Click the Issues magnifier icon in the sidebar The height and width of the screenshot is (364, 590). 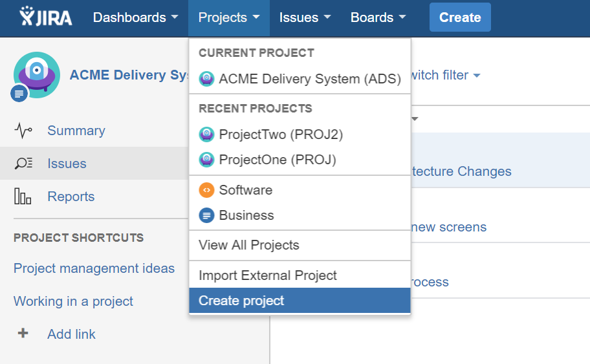23,163
